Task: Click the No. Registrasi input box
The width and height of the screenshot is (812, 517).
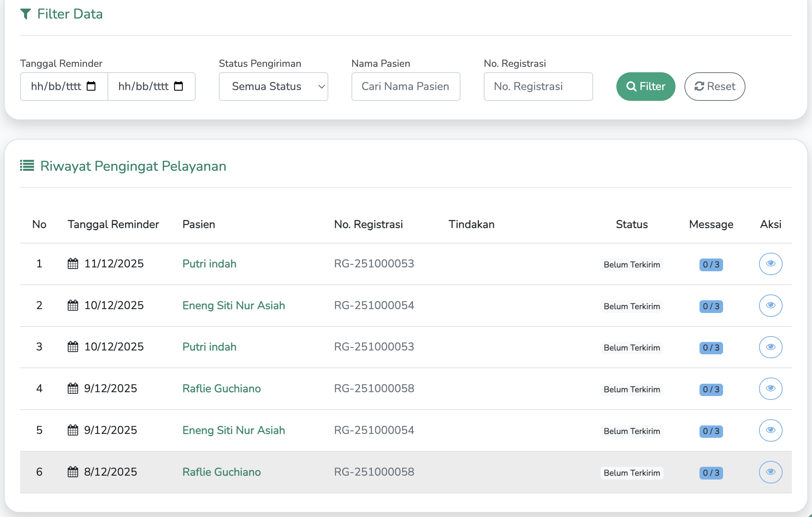Action: tap(538, 87)
